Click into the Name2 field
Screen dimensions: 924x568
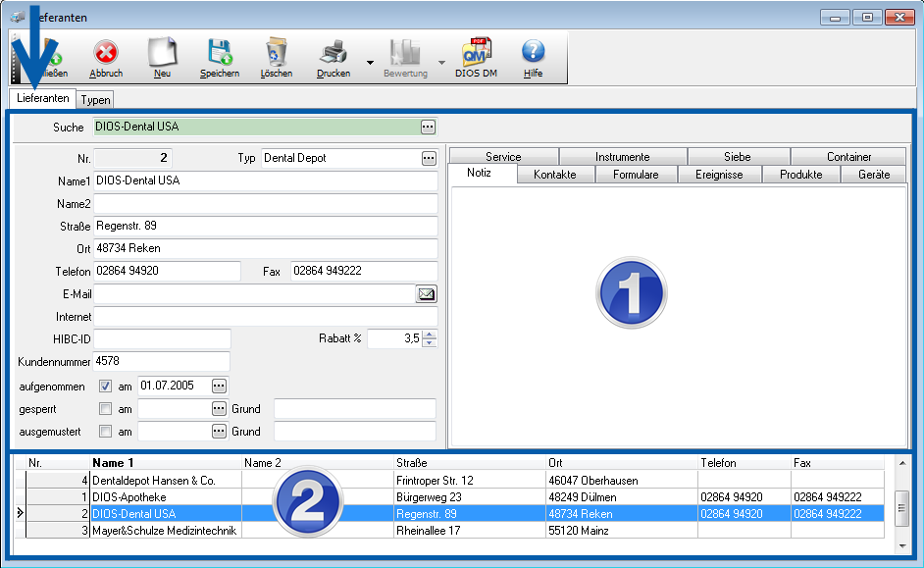[266, 204]
